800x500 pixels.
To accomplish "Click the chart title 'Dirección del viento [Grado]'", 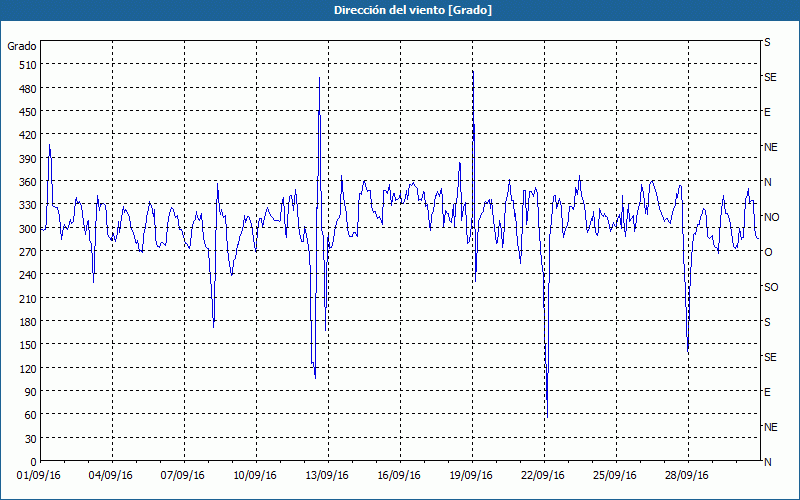I will (413, 10).
